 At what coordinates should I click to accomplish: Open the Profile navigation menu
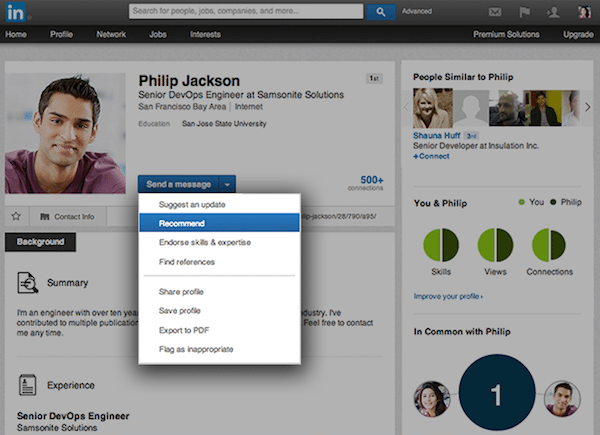pos(61,34)
